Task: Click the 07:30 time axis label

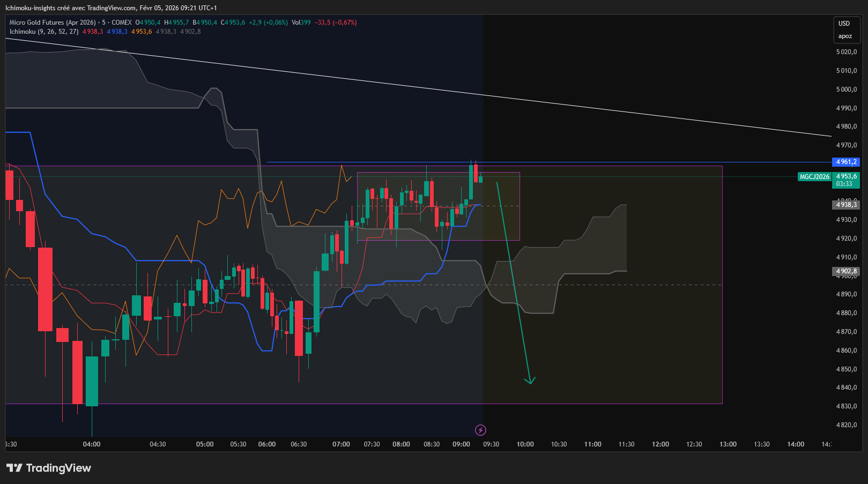Action: [x=372, y=444]
